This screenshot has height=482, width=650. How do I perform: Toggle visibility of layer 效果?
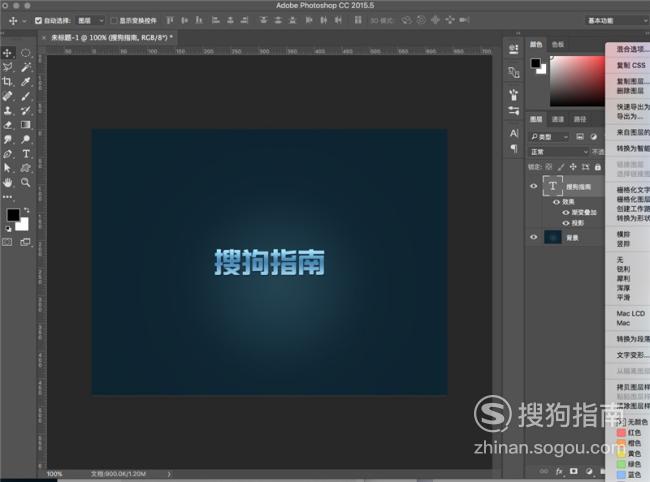[x=556, y=202]
